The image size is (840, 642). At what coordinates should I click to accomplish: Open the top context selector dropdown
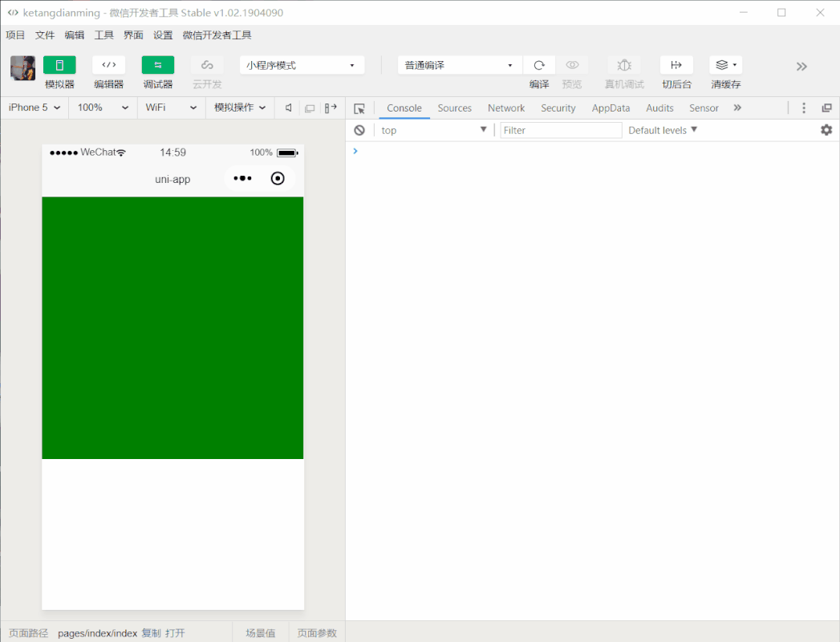pos(433,130)
